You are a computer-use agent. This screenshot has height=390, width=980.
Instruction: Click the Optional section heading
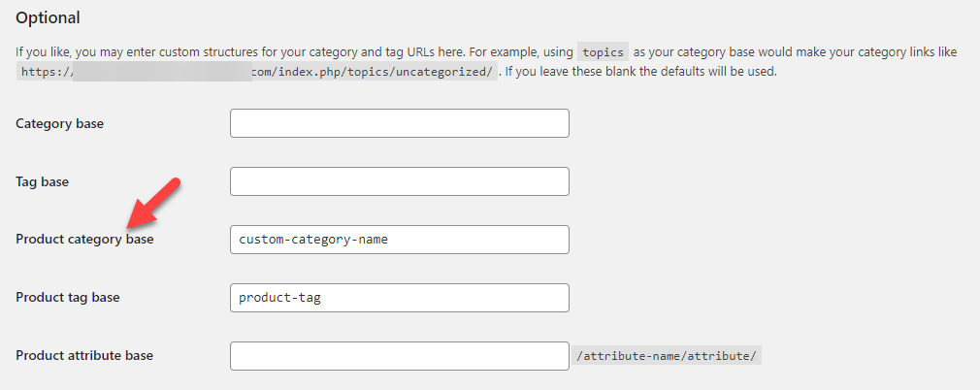(x=48, y=18)
